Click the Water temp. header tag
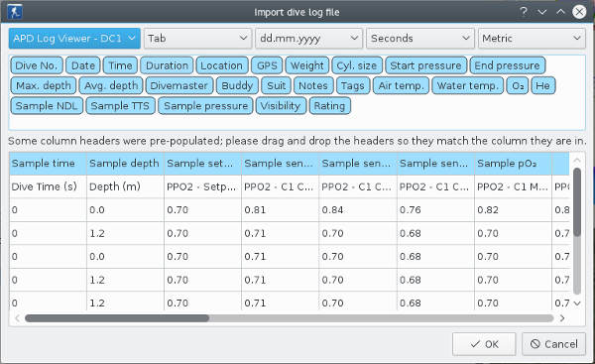The image size is (595, 364). tap(468, 85)
